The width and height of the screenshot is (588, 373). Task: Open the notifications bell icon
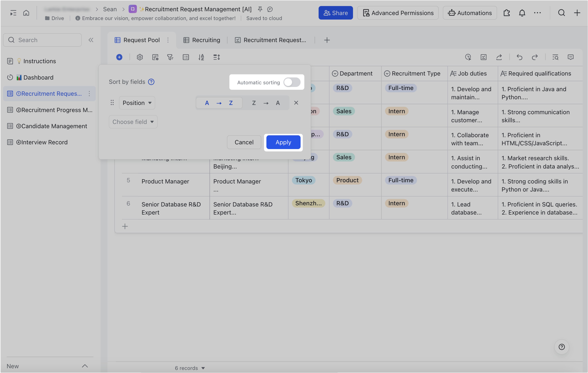[522, 13]
